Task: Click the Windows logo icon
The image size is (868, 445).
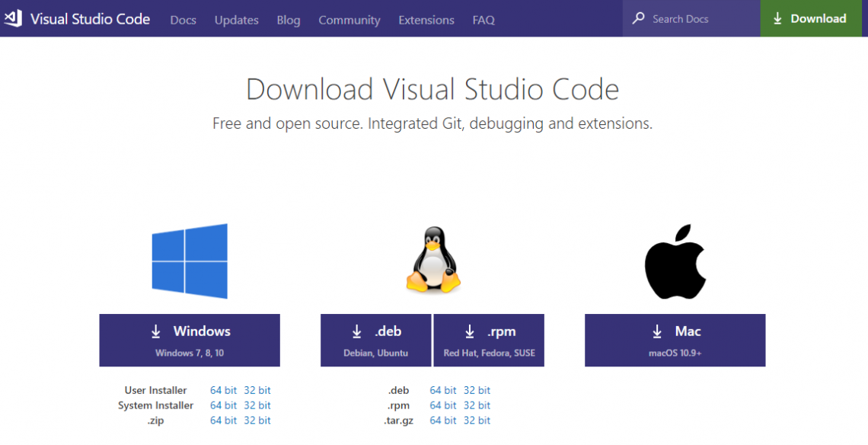Action: point(190,261)
